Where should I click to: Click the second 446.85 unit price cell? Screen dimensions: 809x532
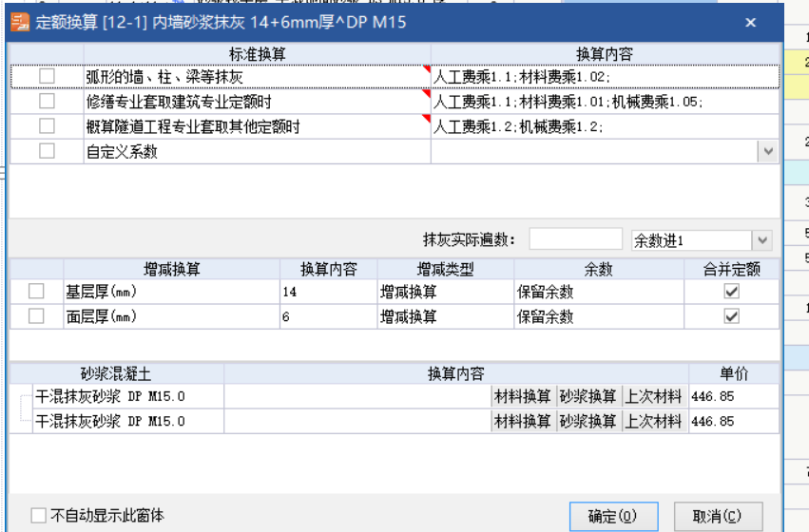734,421
